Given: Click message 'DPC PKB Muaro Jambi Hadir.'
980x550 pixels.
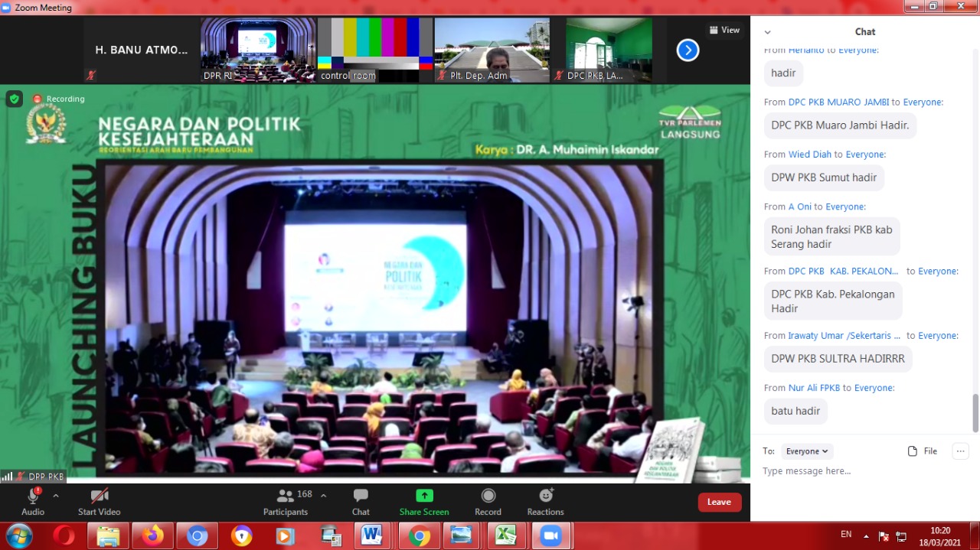Looking at the screenshot, I should click(x=840, y=125).
